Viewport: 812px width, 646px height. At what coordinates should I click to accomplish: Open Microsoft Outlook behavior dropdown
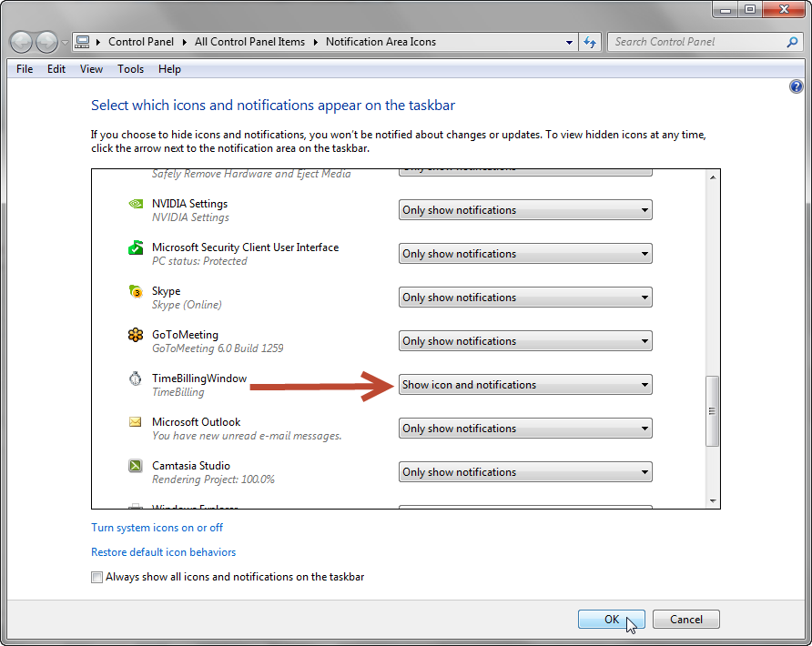pyautogui.click(x=525, y=429)
